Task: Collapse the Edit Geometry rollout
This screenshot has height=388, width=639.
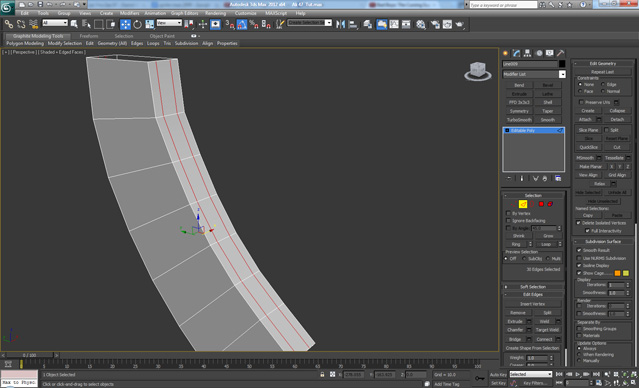Action: tap(603, 63)
